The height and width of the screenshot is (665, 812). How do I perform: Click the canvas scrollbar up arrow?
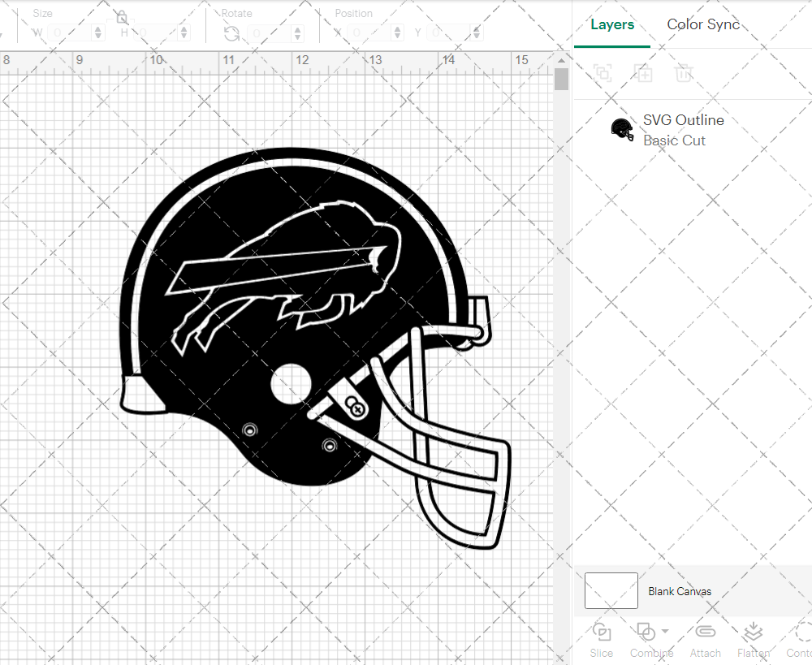coord(561,60)
